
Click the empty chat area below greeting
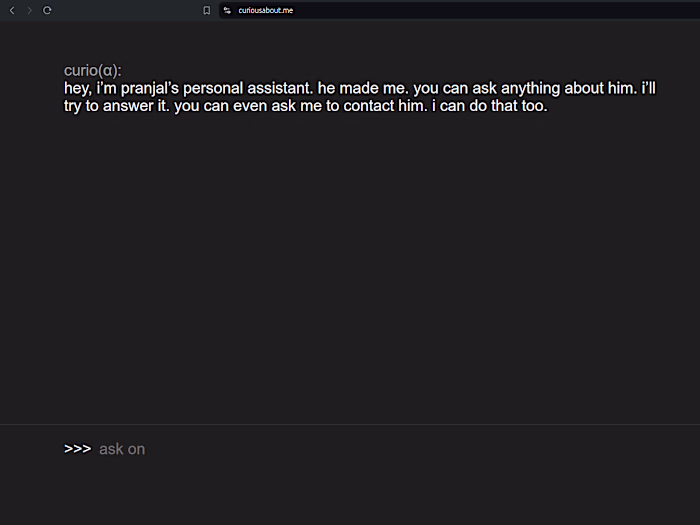350,270
